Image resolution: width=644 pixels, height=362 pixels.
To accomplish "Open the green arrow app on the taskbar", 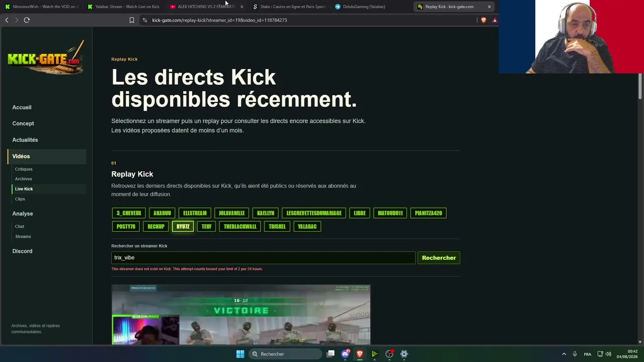I will pos(374,354).
